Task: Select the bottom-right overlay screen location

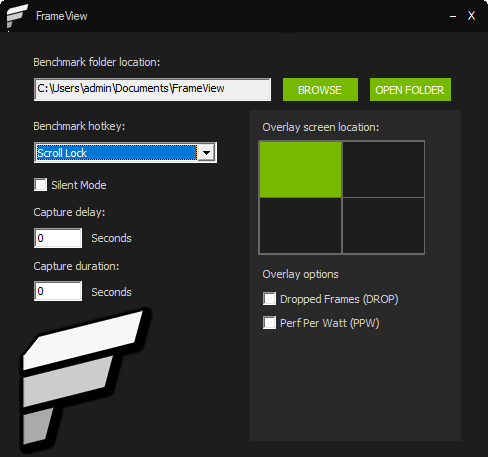Action: pyautogui.click(x=383, y=226)
